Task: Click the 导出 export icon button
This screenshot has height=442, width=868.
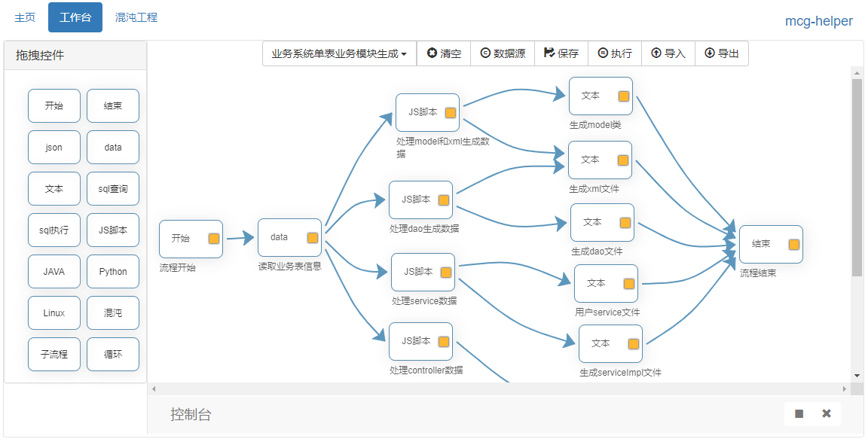Action: click(721, 53)
